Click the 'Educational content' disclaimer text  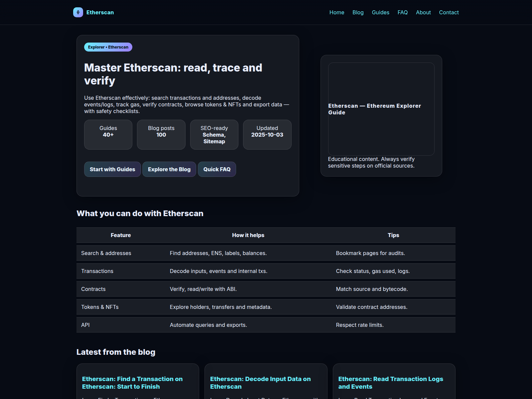[x=371, y=162]
